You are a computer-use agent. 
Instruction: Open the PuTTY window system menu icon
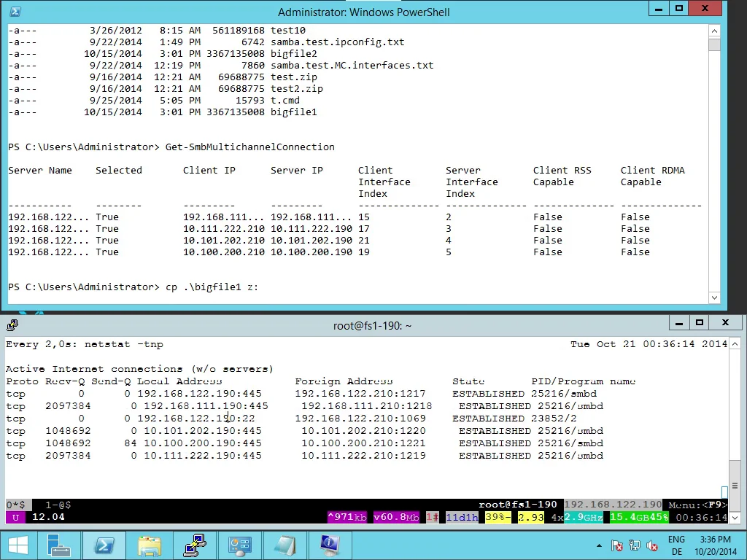[x=12, y=325]
